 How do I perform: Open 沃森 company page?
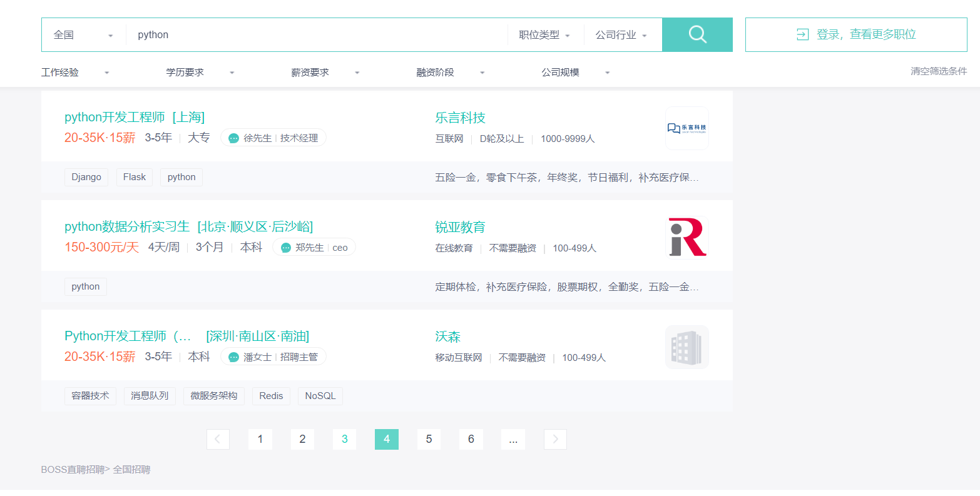point(448,337)
